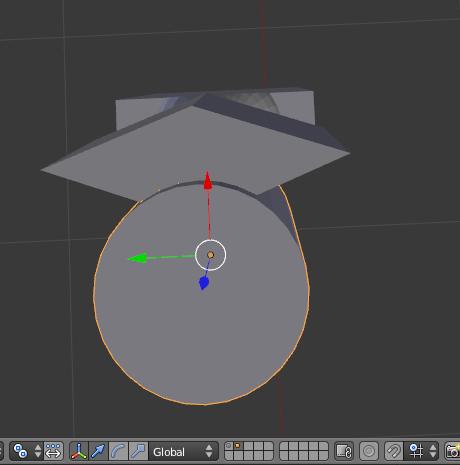
Task: Click the OpenGL render camera icon
Action: (x=453, y=451)
